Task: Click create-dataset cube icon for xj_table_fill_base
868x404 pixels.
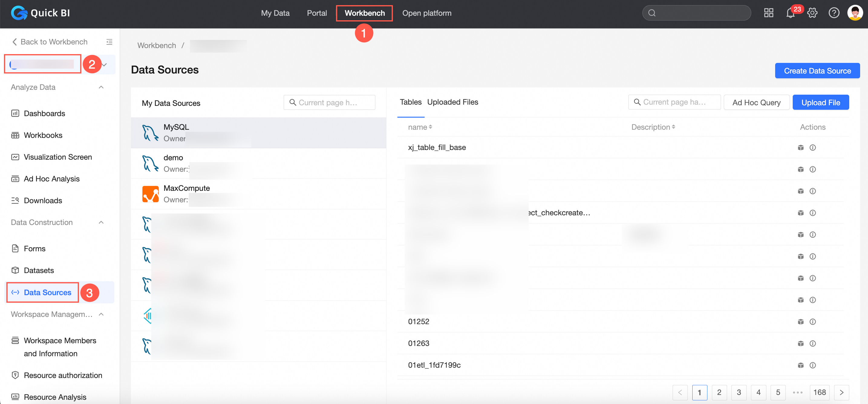Action: [x=801, y=148]
